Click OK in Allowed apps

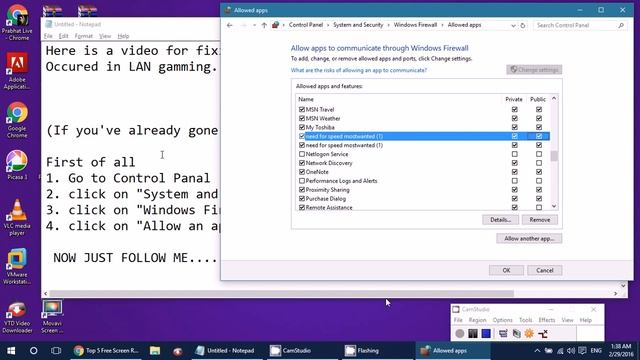click(x=506, y=270)
